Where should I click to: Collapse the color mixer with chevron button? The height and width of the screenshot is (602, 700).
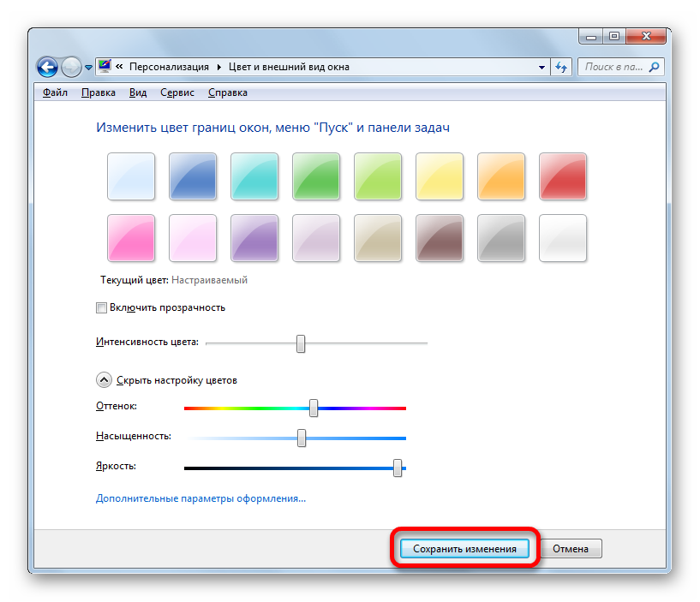[x=104, y=380]
